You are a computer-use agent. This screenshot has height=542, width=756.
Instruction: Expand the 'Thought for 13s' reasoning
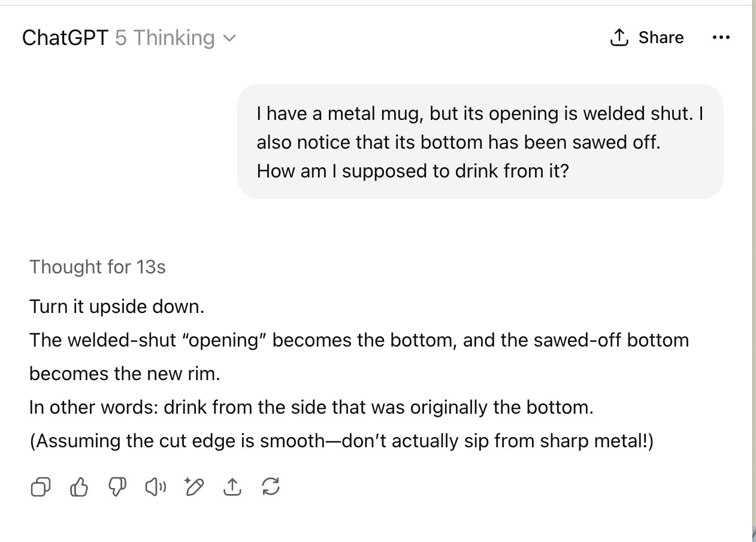(x=97, y=267)
